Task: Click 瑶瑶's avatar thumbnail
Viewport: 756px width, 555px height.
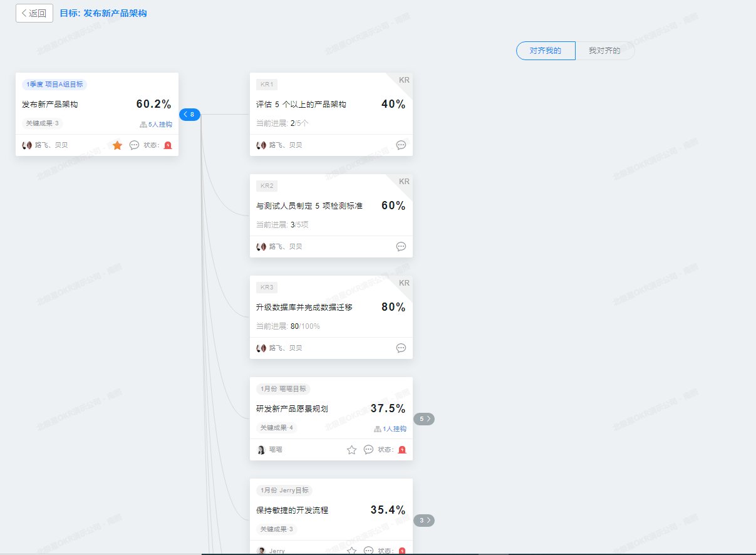Action: pyautogui.click(x=261, y=449)
